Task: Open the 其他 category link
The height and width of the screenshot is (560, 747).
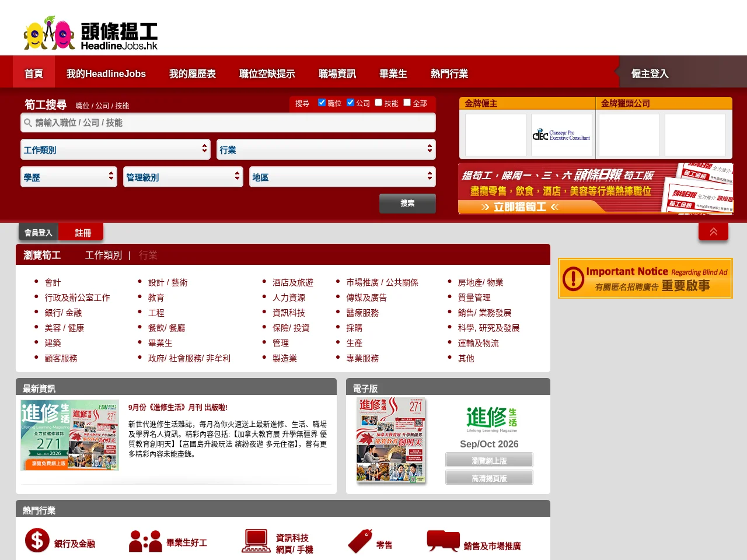Action: click(x=466, y=358)
